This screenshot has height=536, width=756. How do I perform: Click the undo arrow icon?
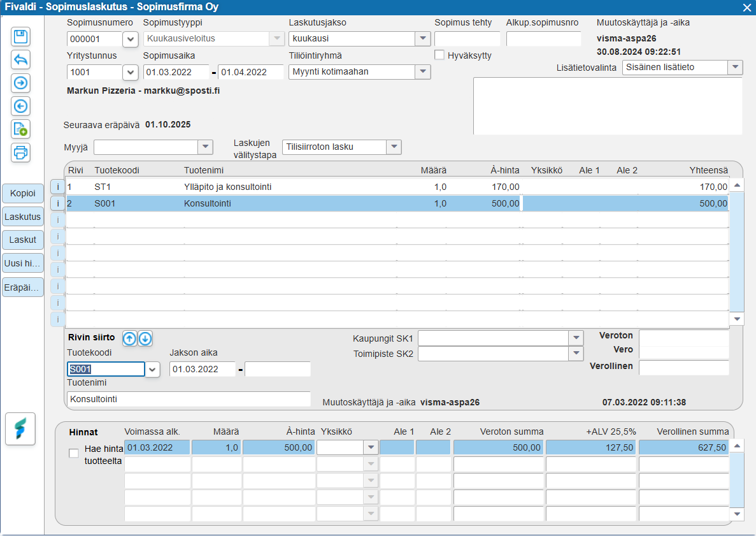(x=21, y=60)
